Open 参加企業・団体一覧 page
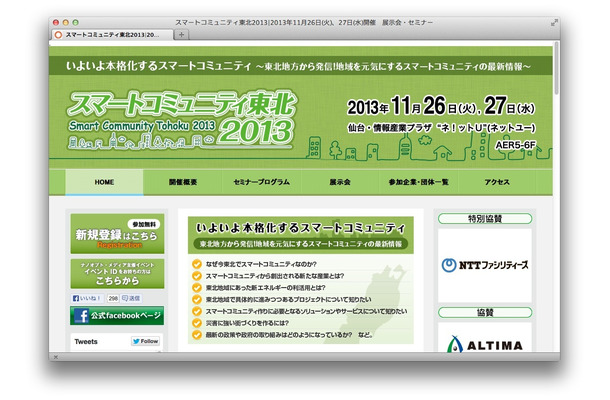This screenshot has width=610, height=400. pos(419,182)
